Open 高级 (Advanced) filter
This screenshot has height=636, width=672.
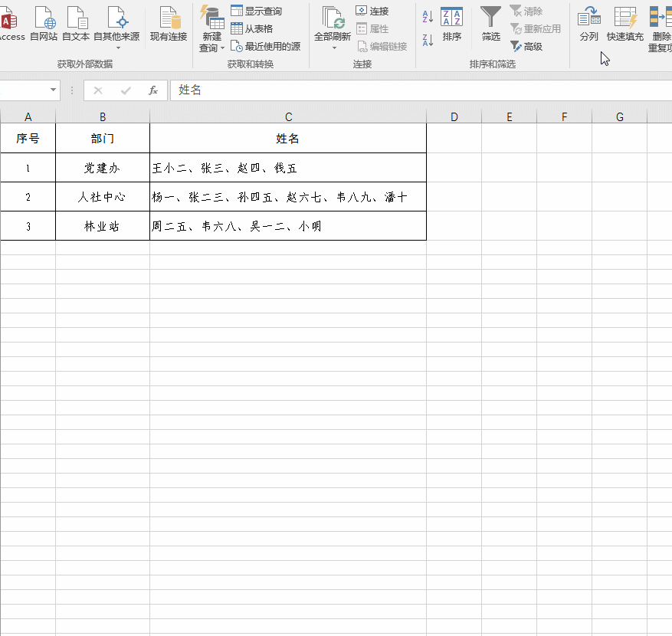click(x=526, y=46)
